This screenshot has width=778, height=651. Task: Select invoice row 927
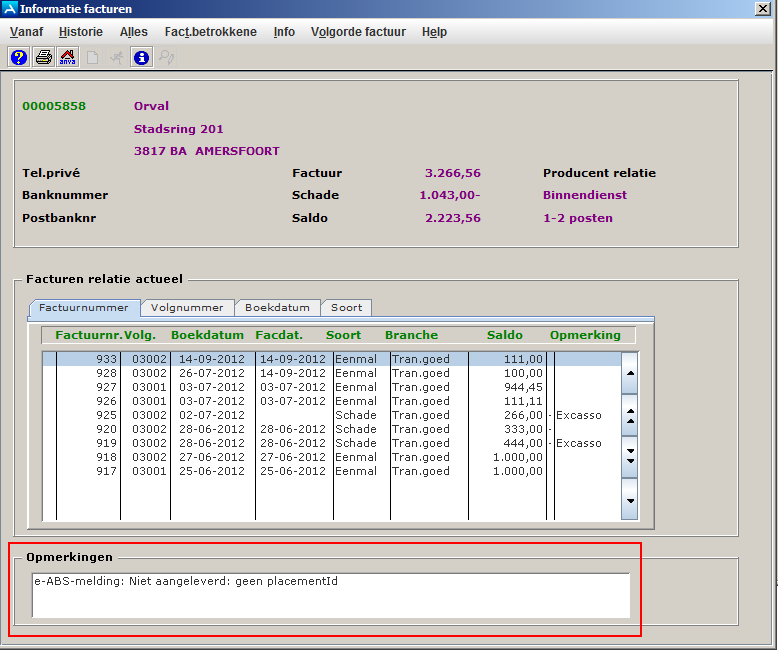click(x=331, y=387)
